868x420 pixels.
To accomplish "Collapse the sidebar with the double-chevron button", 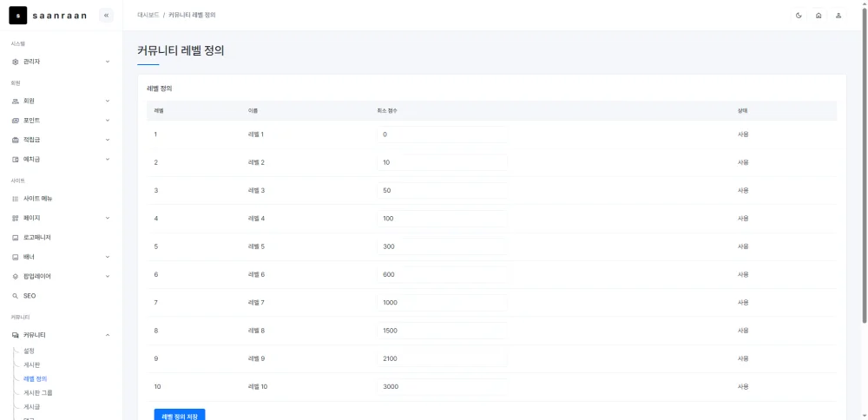I will pyautogui.click(x=106, y=16).
